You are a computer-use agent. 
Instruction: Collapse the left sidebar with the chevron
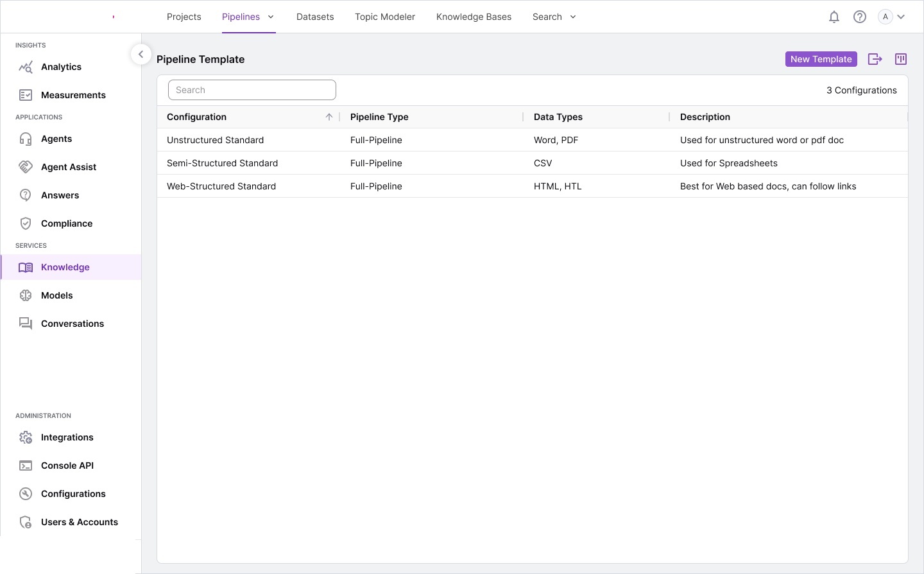141,54
